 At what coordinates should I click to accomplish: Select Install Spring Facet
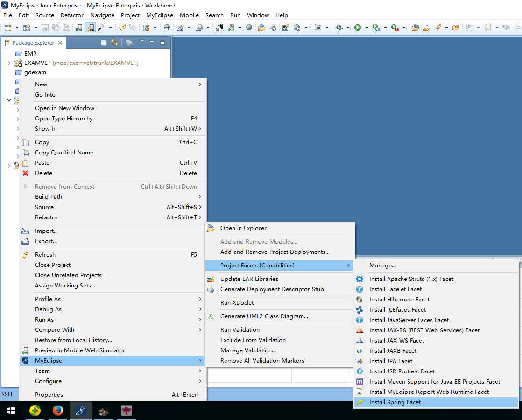[x=436, y=402]
